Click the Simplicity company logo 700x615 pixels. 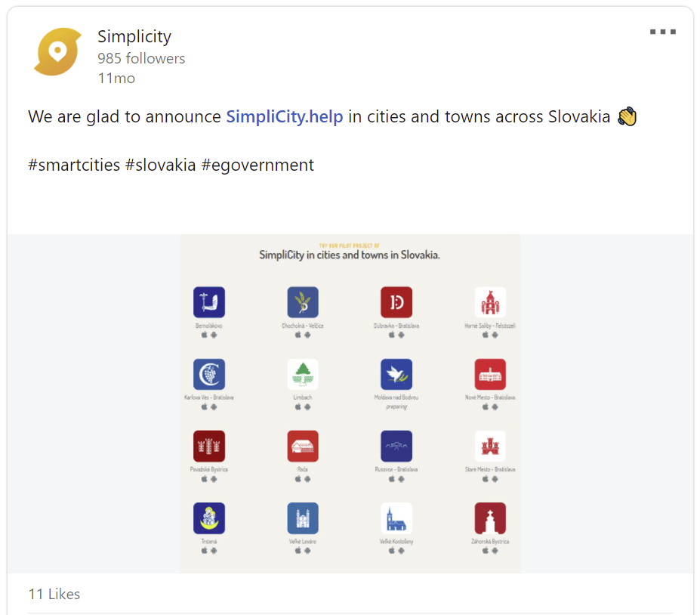[57, 51]
